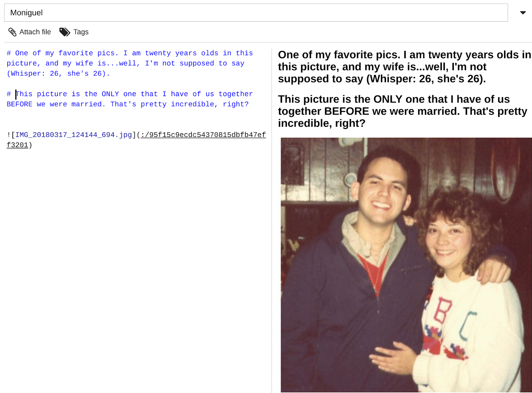Click the empty editor area below image markdown

tap(136, 266)
